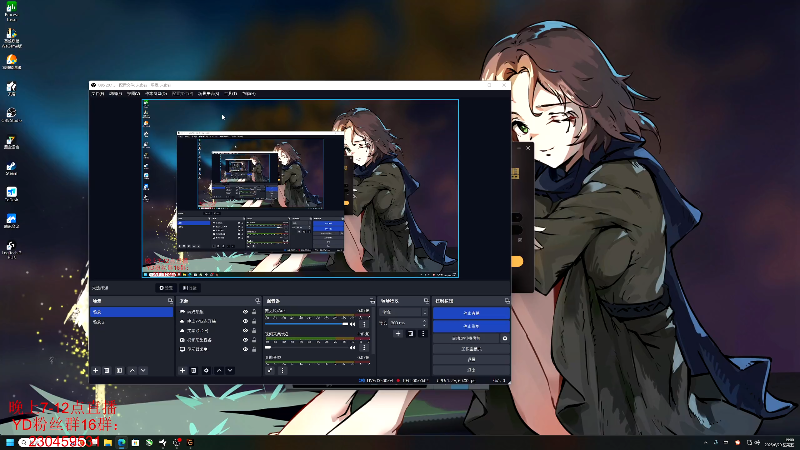Open the 文件 (File) menu
The image size is (800, 450).
click(x=97, y=94)
